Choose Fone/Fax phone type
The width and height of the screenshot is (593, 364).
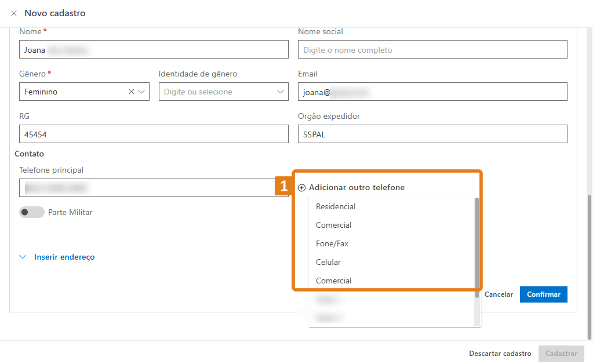tap(332, 243)
